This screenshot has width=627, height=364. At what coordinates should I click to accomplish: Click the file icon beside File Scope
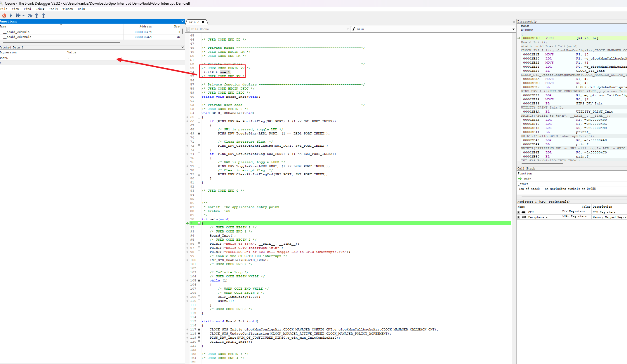pos(188,29)
